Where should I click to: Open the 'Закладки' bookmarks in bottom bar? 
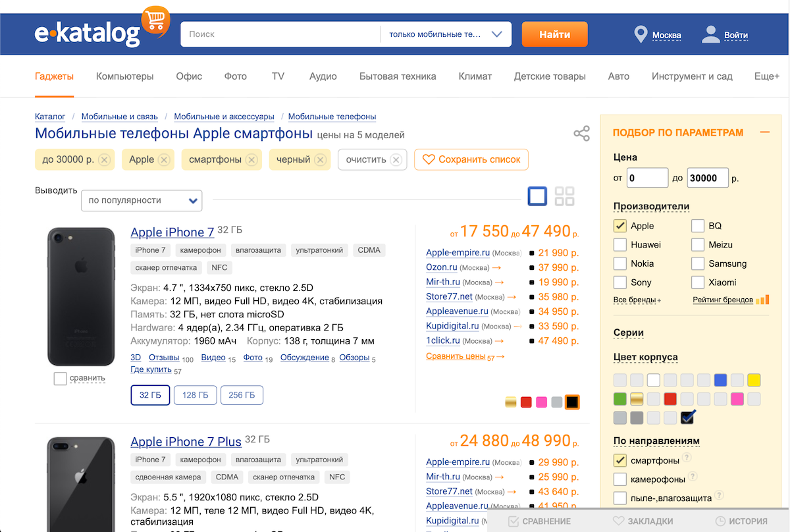[x=643, y=521]
